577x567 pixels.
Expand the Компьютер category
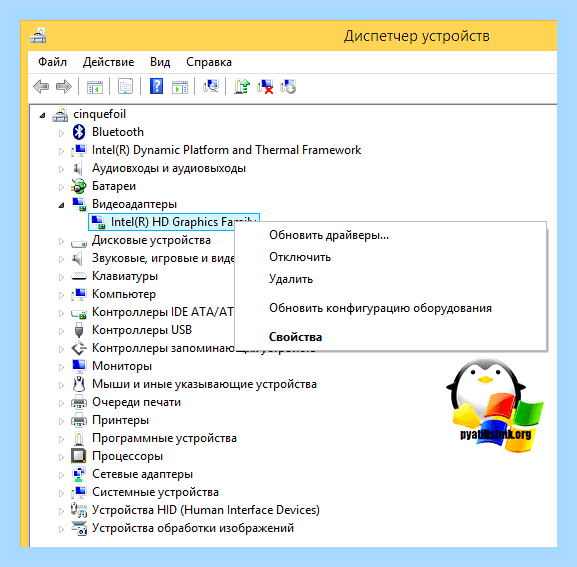pos(61,295)
